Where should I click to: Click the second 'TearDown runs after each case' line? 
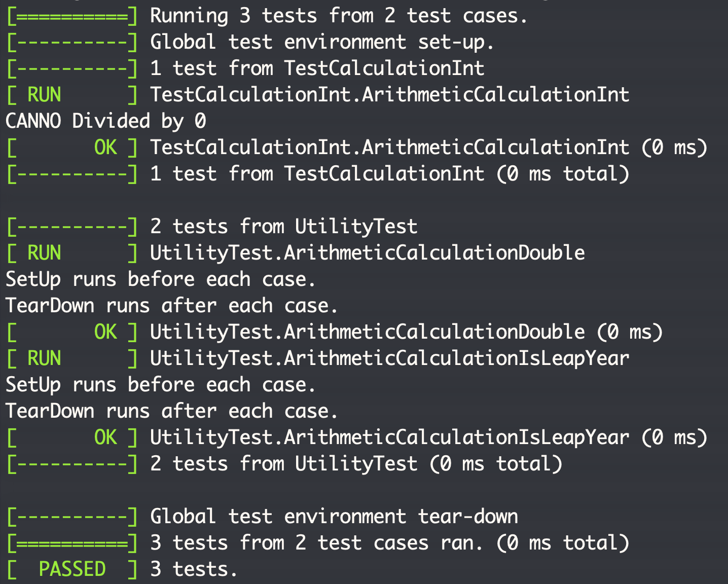171,411
